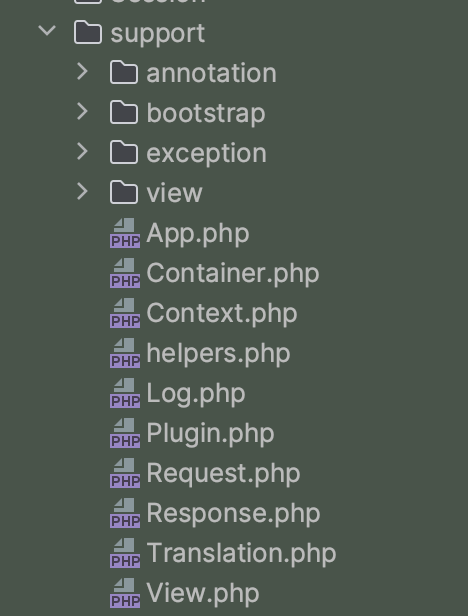Select helpers.php file
Viewport: 468px width, 616px height.
(x=218, y=353)
